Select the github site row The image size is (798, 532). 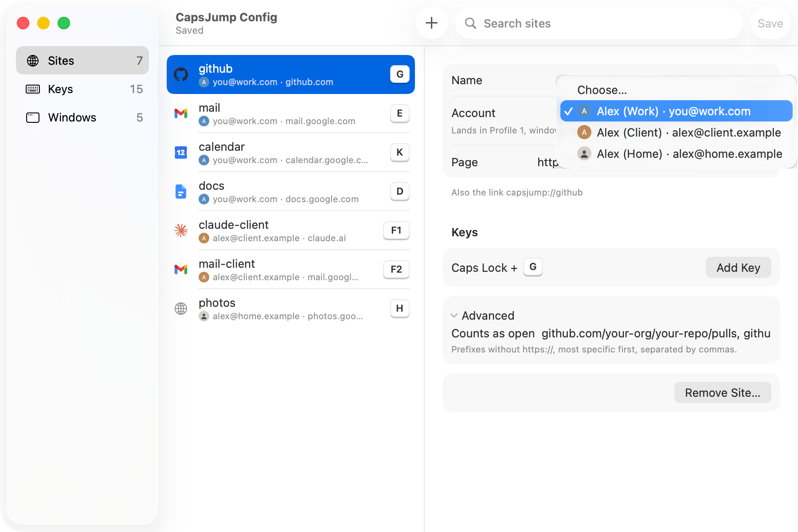pyautogui.click(x=291, y=74)
